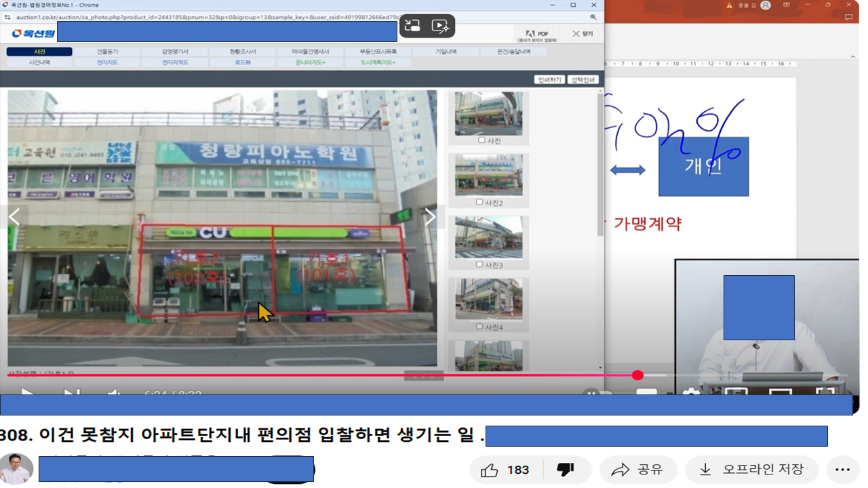This screenshot has height=488, width=868.
Task: Click the 공유 share button
Action: (637, 470)
